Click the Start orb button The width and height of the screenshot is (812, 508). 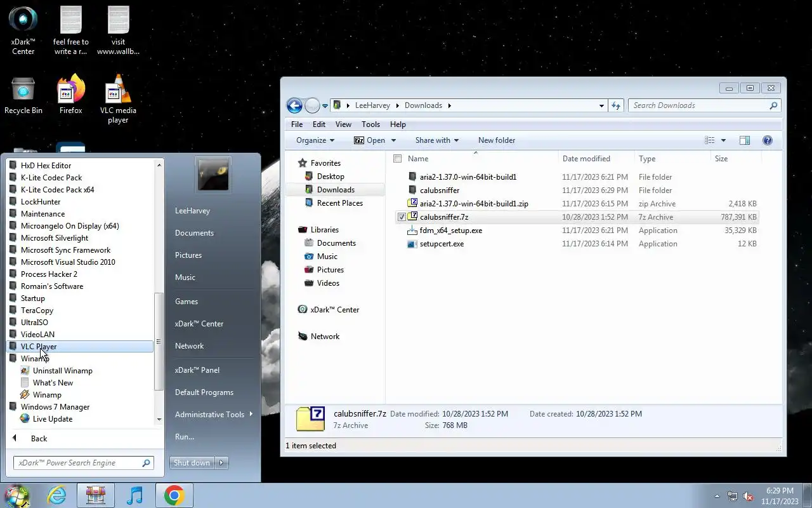tap(17, 495)
